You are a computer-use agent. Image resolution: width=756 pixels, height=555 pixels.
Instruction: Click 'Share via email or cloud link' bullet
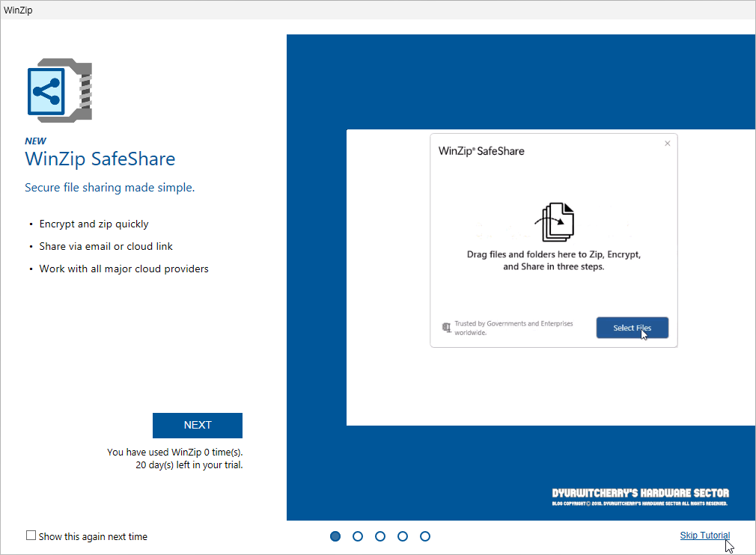pos(106,246)
